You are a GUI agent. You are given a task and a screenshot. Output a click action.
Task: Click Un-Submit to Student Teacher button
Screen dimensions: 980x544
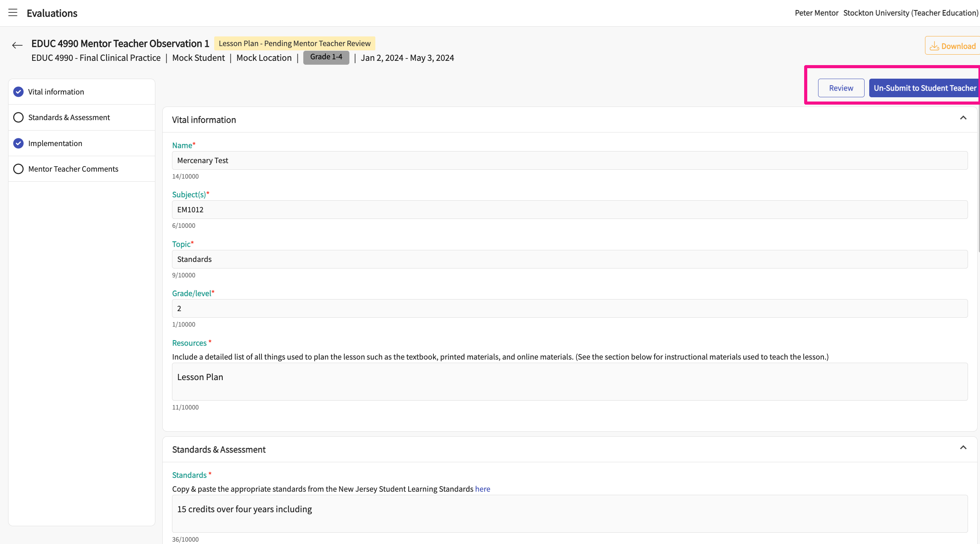924,88
